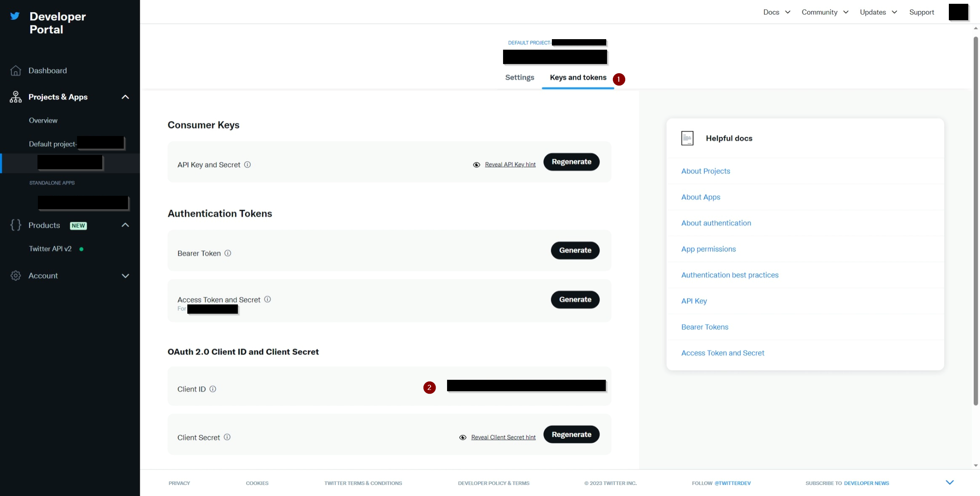Click the info icon next to Bearer Token

click(x=228, y=253)
